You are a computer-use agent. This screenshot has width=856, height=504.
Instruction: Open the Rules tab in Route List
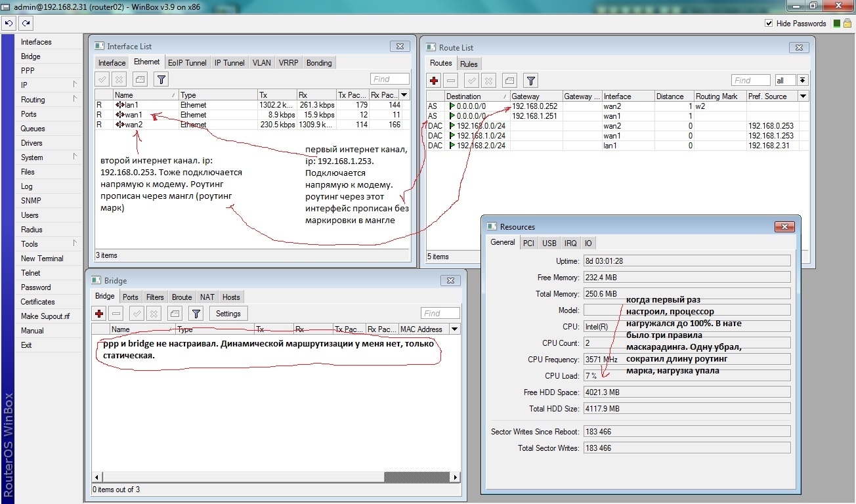point(469,64)
